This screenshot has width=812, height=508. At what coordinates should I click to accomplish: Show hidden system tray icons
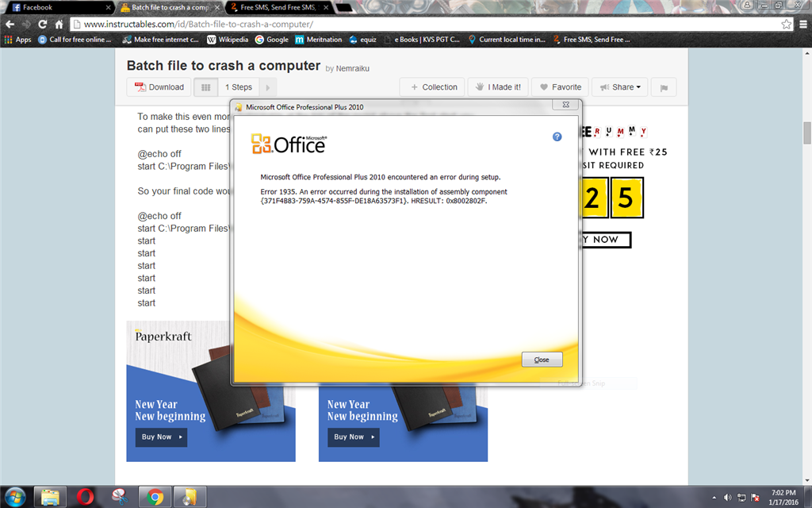click(x=714, y=498)
